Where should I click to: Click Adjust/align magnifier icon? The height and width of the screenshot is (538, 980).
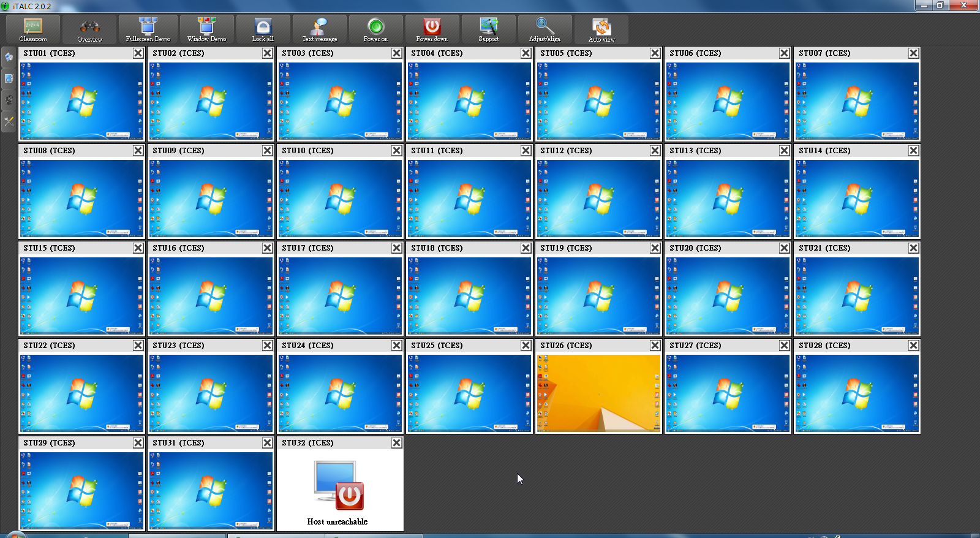click(x=545, y=29)
